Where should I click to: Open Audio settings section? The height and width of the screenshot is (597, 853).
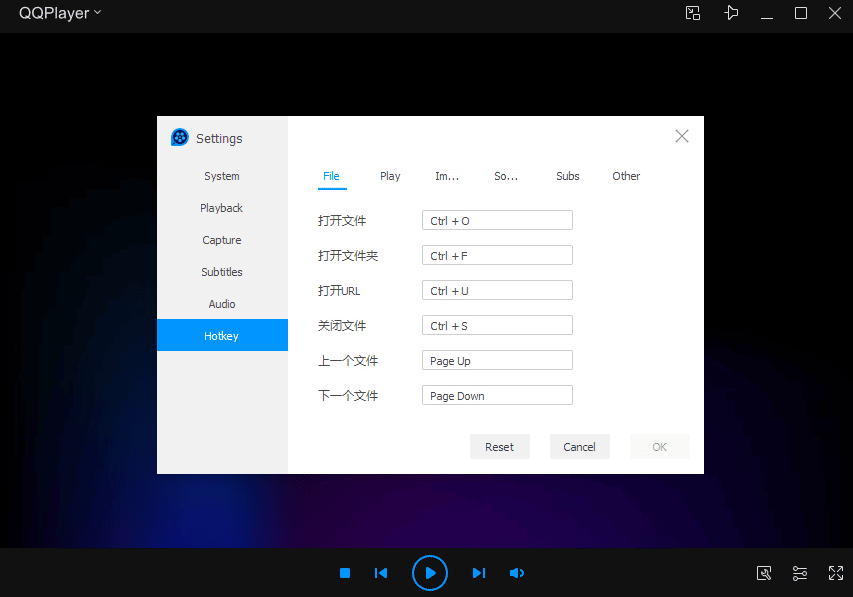point(222,304)
